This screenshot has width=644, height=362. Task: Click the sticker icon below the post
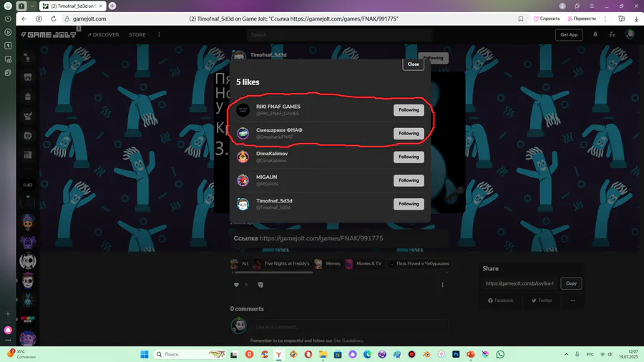(x=260, y=285)
